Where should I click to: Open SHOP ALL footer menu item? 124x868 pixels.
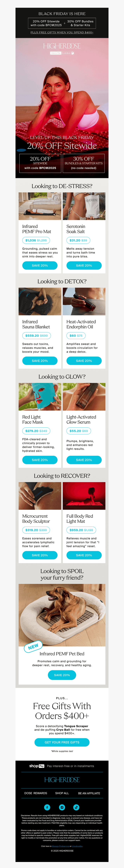62,793
